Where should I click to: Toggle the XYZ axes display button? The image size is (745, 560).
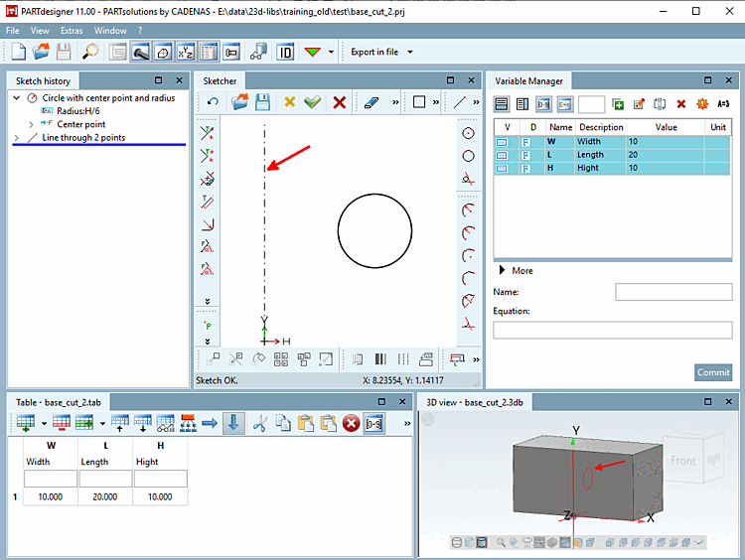(x=185, y=52)
